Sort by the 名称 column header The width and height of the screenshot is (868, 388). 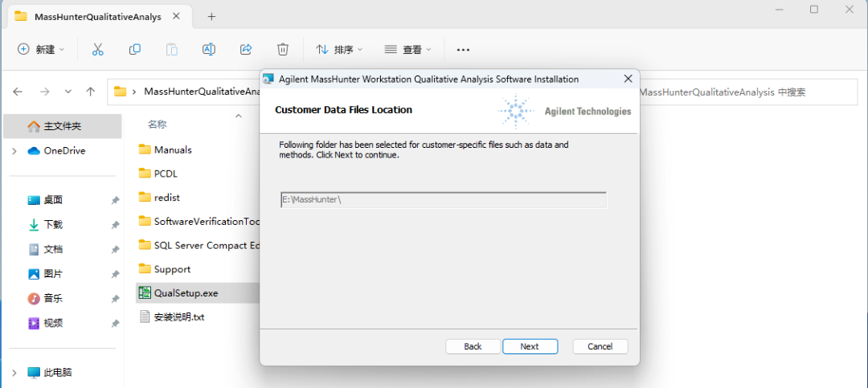158,125
